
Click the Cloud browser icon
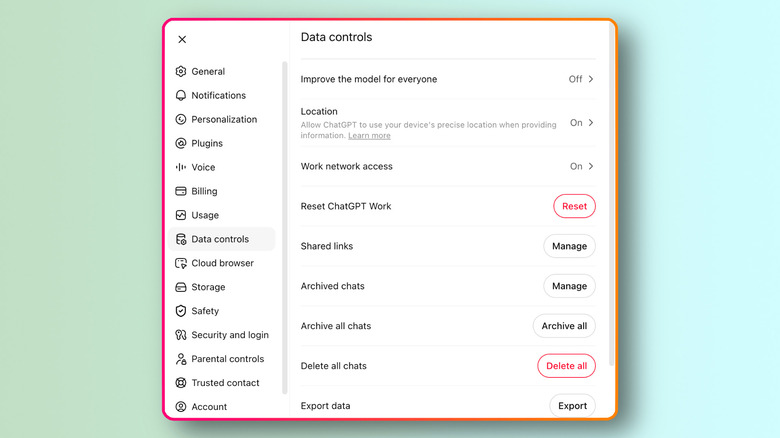181,263
